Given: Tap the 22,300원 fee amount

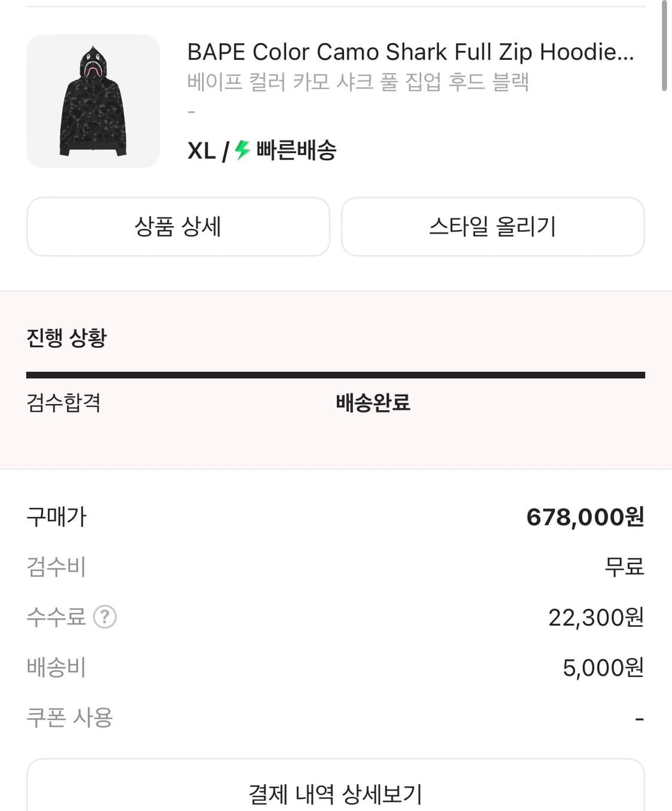Looking at the screenshot, I should pyautogui.click(x=596, y=617).
